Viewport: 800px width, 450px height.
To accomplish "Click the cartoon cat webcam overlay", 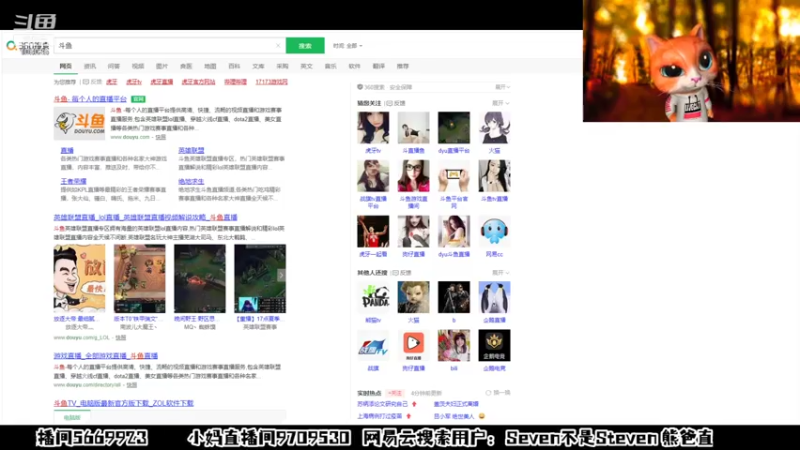I will pos(691,61).
